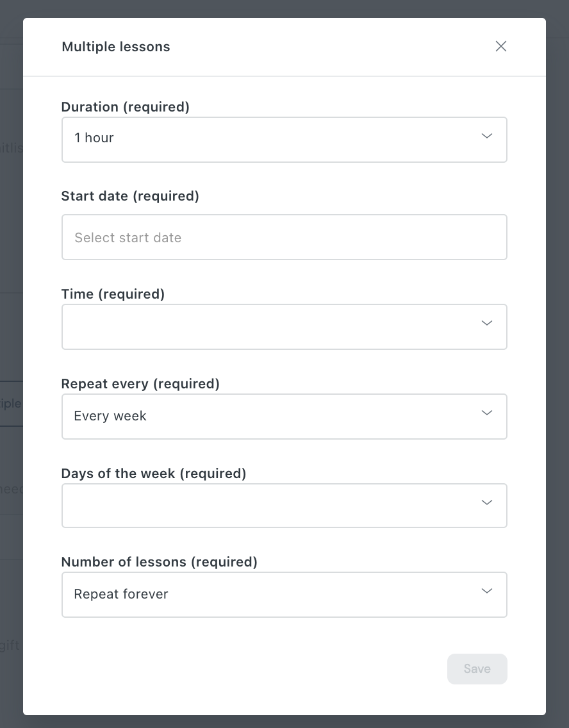The height and width of the screenshot is (728, 569).
Task: Click the Duration (required) label
Action: pyautogui.click(x=126, y=107)
